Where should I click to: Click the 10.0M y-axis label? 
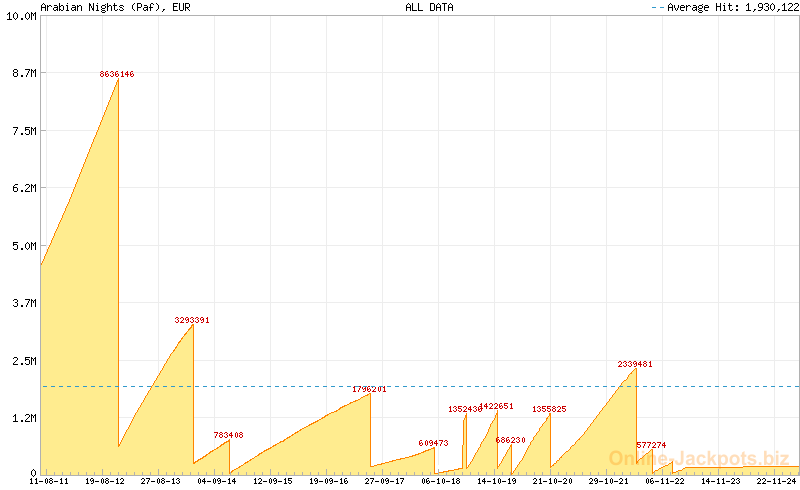pyautogui.click(x=20, y=17)
